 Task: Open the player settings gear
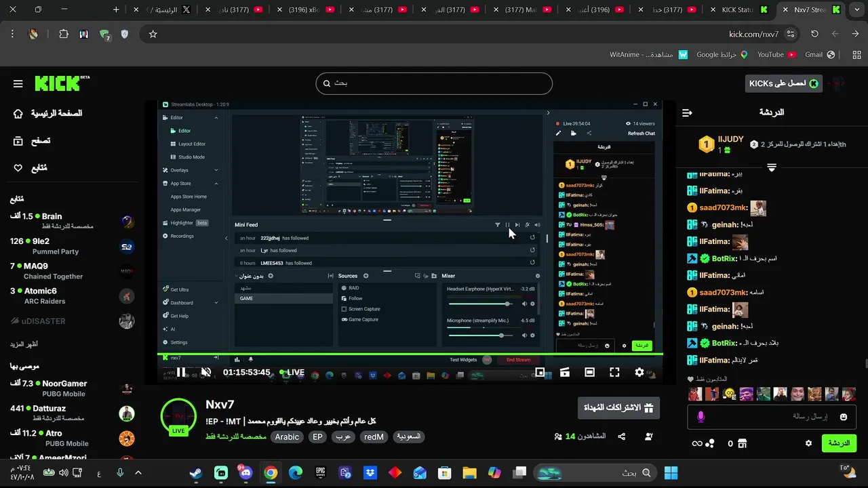(639, 372)
